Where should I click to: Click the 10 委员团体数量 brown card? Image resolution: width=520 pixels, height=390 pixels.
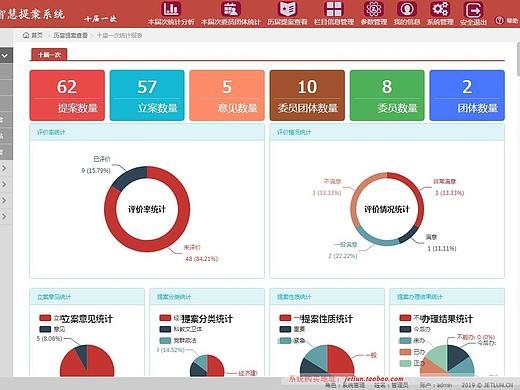(x=307, y=95)
